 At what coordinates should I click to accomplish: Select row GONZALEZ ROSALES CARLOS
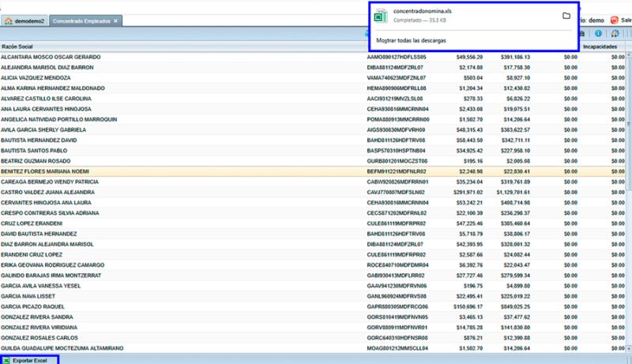pyautogui.click(x=313, y=338)
